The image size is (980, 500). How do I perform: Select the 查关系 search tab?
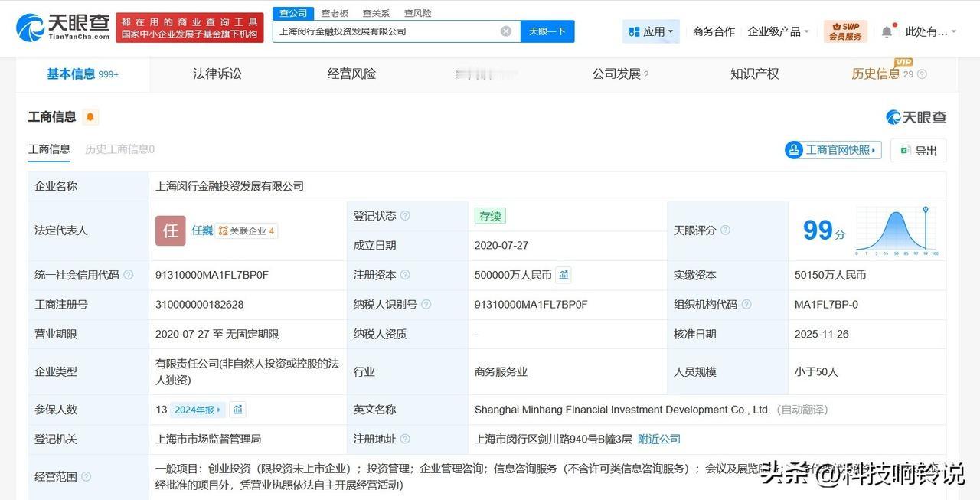(x=376, y=13)
